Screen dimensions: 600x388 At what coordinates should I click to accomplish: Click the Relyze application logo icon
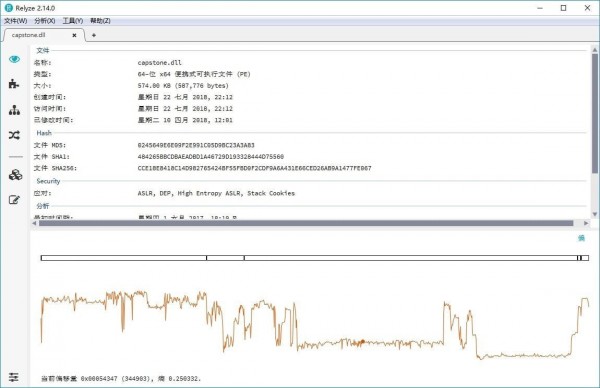pos(8,8)
